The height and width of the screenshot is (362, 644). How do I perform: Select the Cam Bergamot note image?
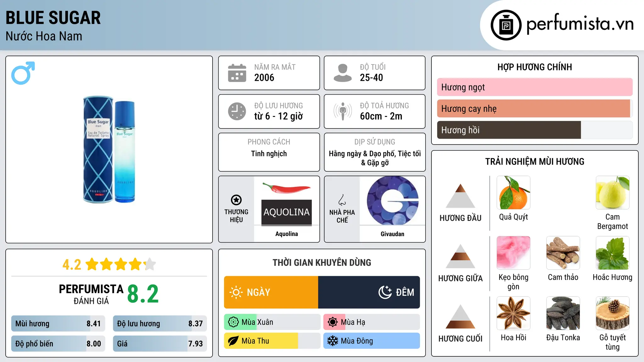click(613, 193)
